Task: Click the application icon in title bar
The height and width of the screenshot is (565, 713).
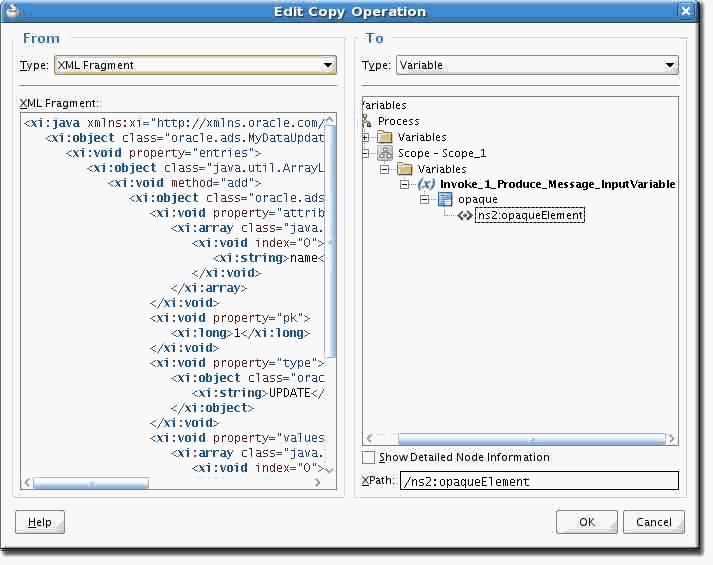Action: [x=13, y=10]
